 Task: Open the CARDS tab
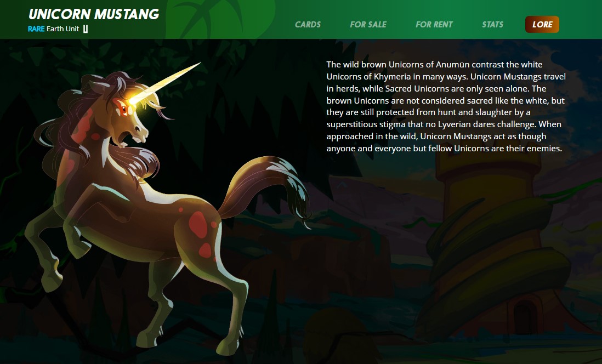point(308,25)
